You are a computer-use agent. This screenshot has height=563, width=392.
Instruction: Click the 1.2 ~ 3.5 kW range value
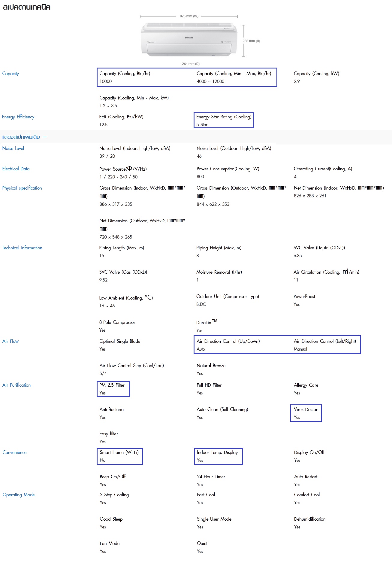pyautogui.click(x=108, y=106)
